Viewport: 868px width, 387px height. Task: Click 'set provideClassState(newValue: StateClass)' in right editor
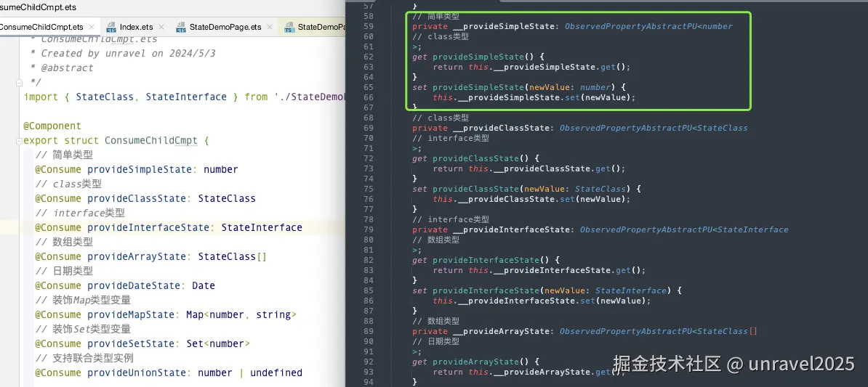[x=526, y=189]
